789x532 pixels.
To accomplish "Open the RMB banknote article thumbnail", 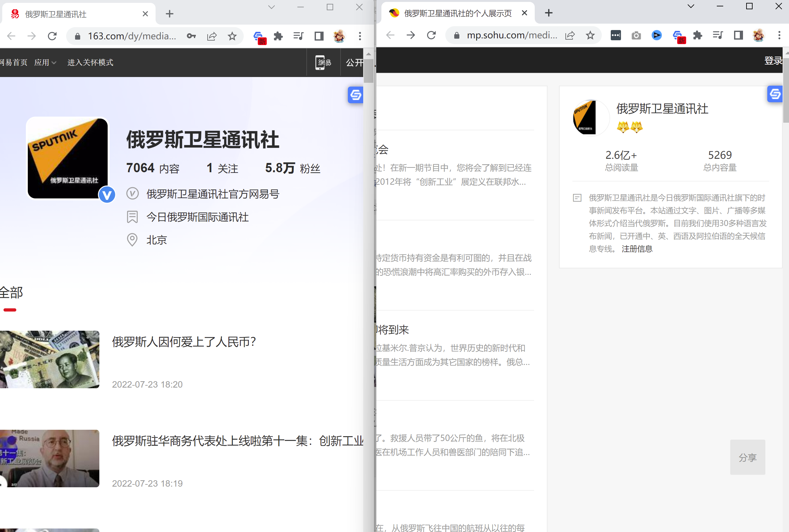I will (x=50, y=359).
